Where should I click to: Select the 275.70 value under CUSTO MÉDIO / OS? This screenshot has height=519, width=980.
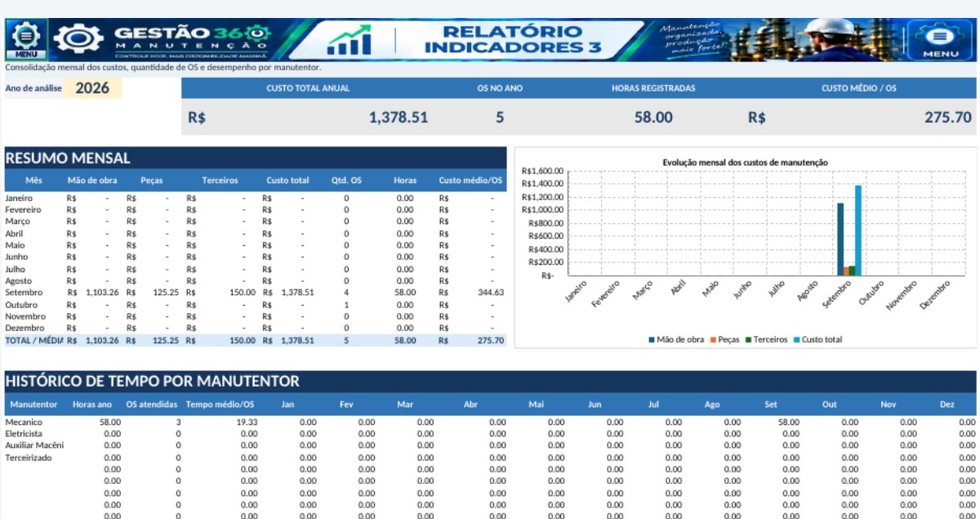click(948, 117)
